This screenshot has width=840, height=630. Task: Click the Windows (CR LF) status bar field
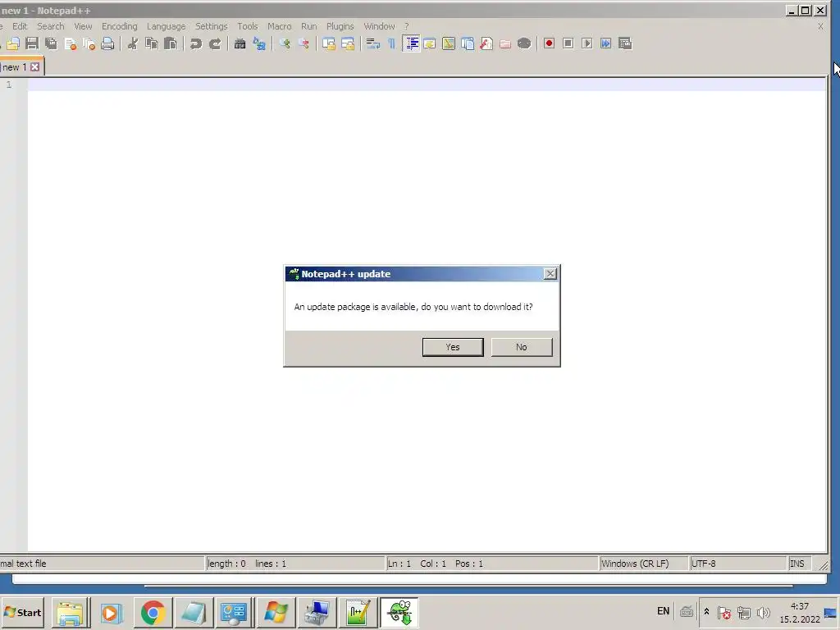(x=643, y=564)
